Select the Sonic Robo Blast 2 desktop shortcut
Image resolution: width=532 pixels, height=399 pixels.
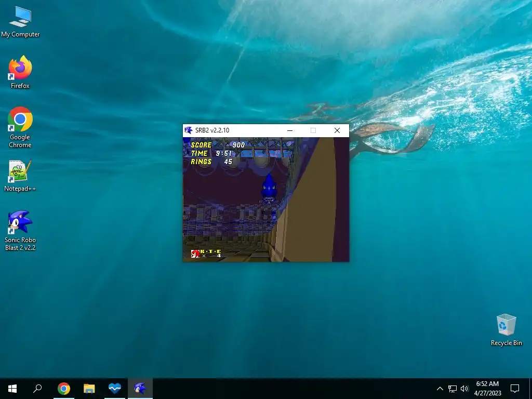click(20, 231)
